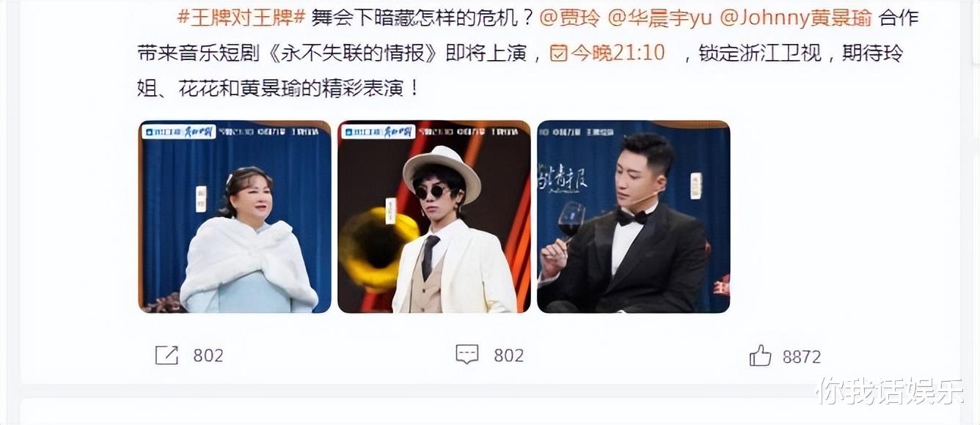Click the 你我话娱乐 watermark
Screen dimensions: 980x425
click(x=890, y=391)
